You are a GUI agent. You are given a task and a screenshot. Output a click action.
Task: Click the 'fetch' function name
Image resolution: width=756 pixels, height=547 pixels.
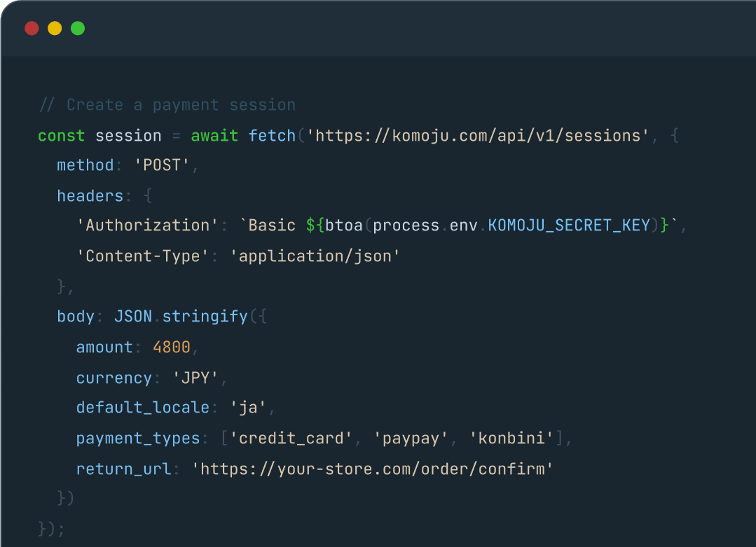pos(272,135)
